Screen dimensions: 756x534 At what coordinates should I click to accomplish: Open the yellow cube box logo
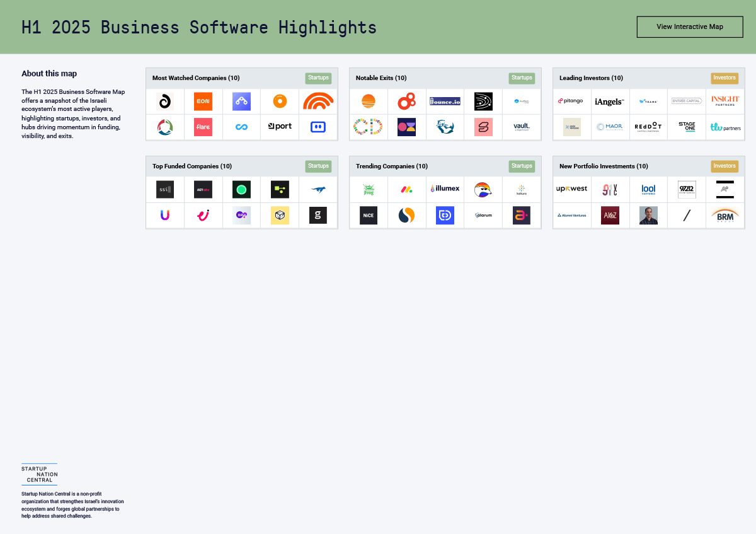[280, 215]
